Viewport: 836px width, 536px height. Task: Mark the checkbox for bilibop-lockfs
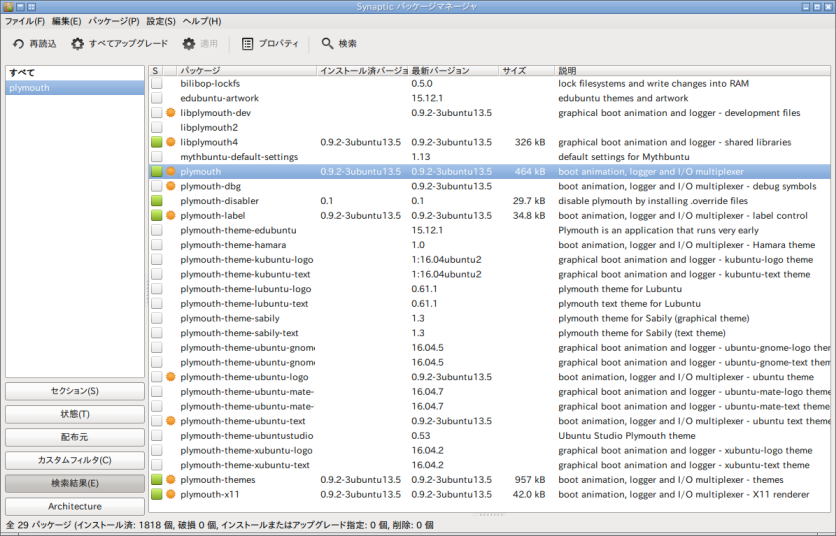[156, 83]
